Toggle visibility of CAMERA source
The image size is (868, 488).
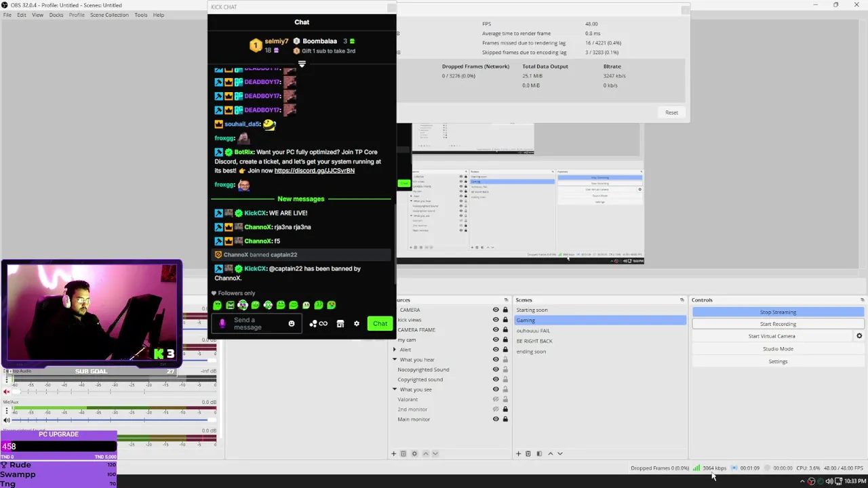[x=496, y=310]
